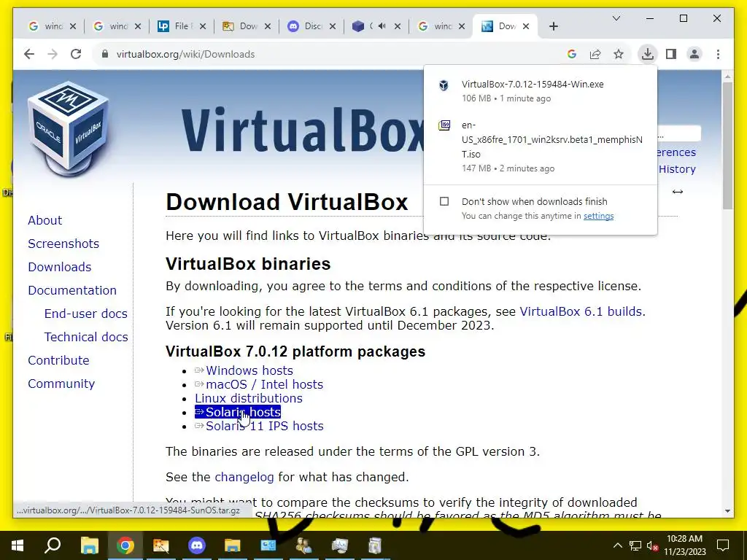Open a new browser tab
The image size is (747, 560).
pos(553,26)
